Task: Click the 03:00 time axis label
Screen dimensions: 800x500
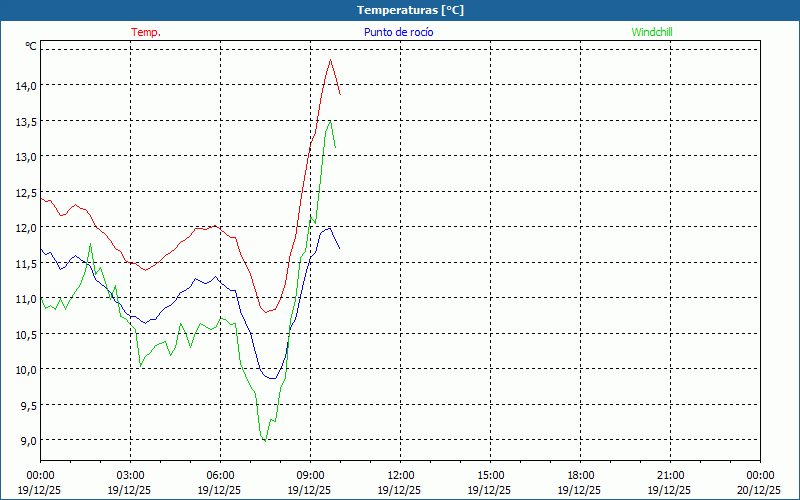Action: (x=130, y=475)
